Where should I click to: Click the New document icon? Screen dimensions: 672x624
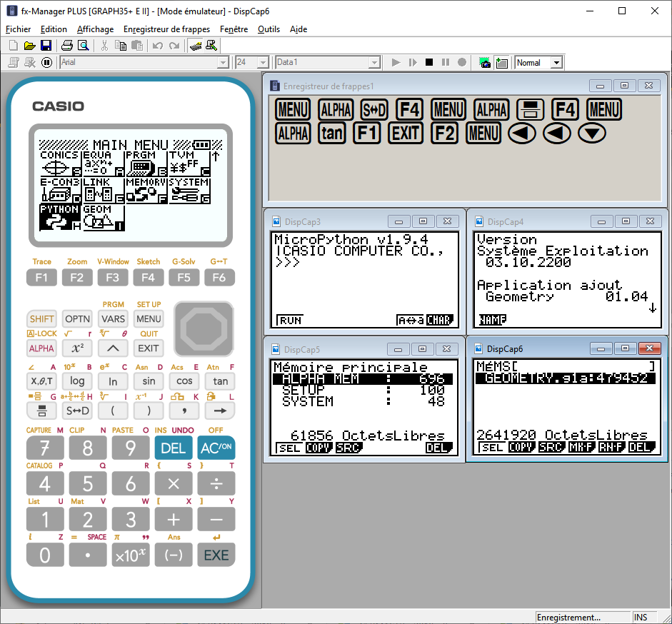click(x=13, y=46)
